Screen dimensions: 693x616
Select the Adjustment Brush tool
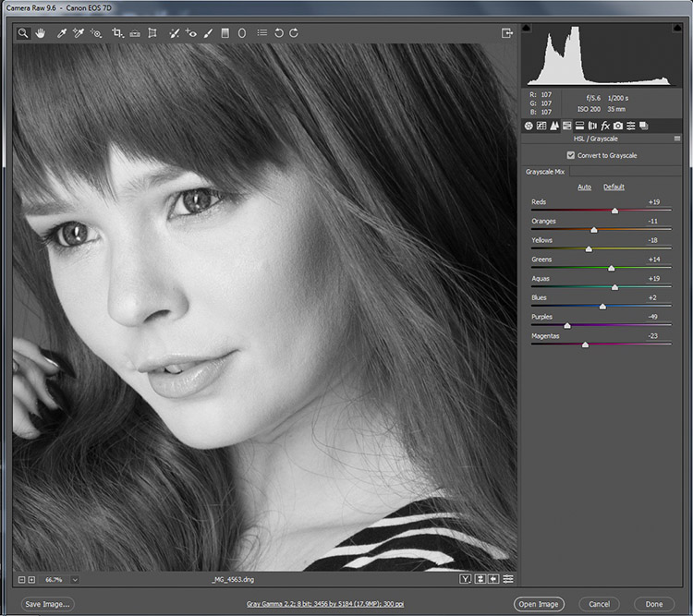(x=208, y=33)
